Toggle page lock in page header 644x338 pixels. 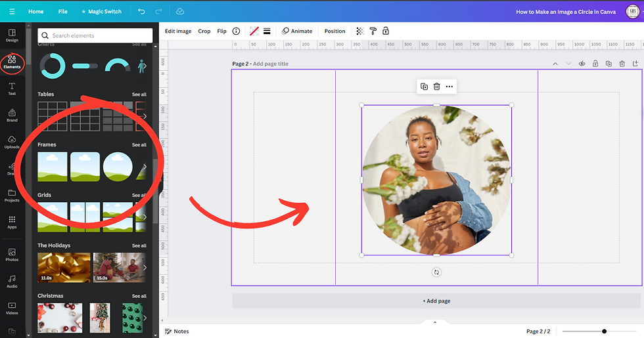pos(595,64)
